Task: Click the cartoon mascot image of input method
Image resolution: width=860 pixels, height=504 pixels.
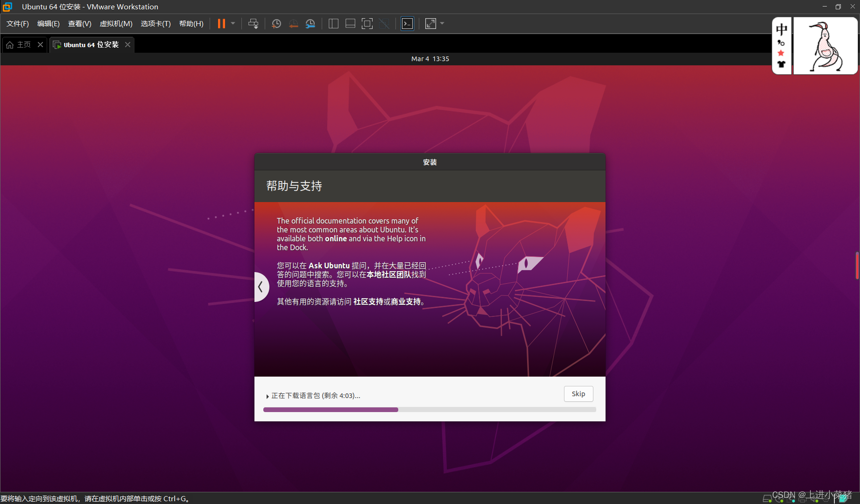Action: click(825, 46)
